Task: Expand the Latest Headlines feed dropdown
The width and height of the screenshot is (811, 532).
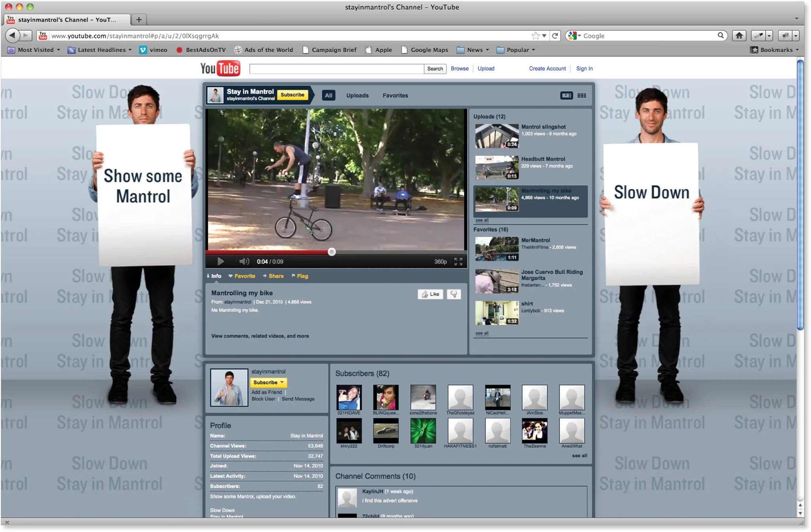Action: (100, 50)
